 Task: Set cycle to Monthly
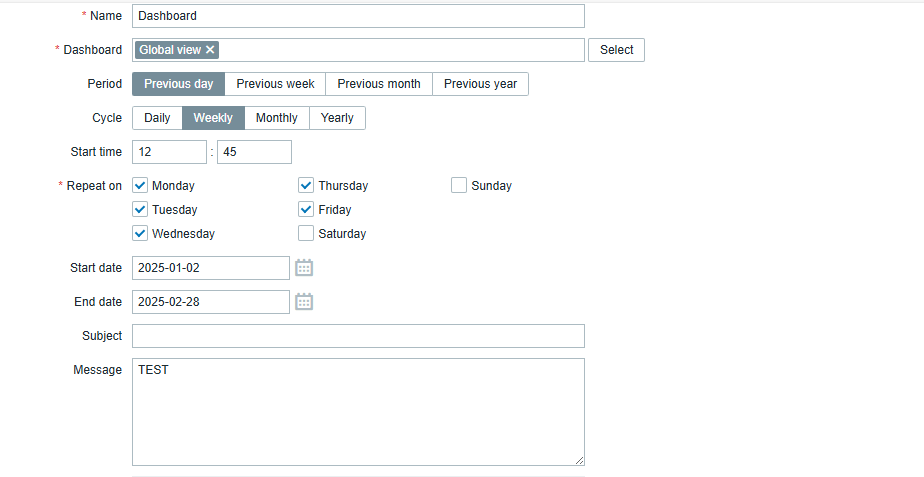(x=277, y=118)
